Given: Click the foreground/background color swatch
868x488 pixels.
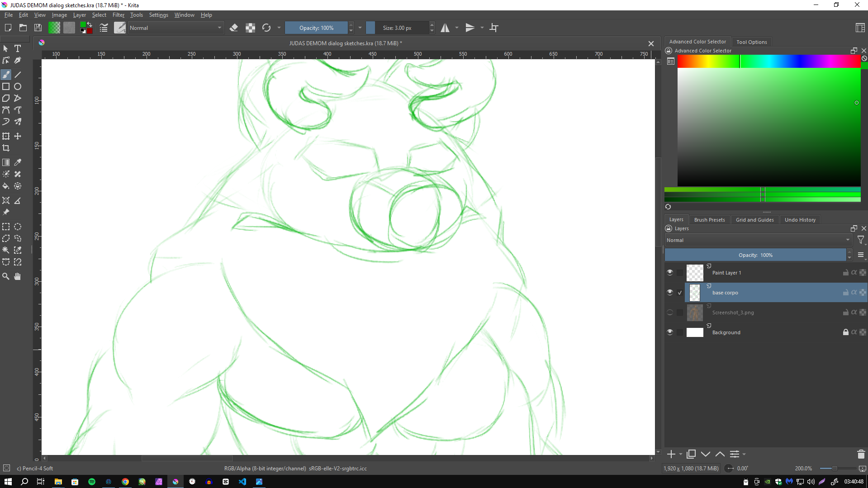Looking at the screenshot, I should tap(86, 28).
